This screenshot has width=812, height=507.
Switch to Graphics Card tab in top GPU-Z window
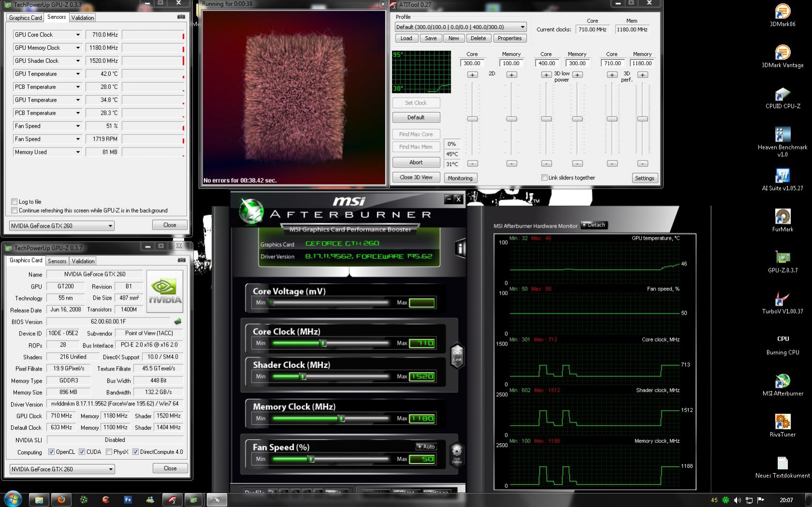coord(25,17)
